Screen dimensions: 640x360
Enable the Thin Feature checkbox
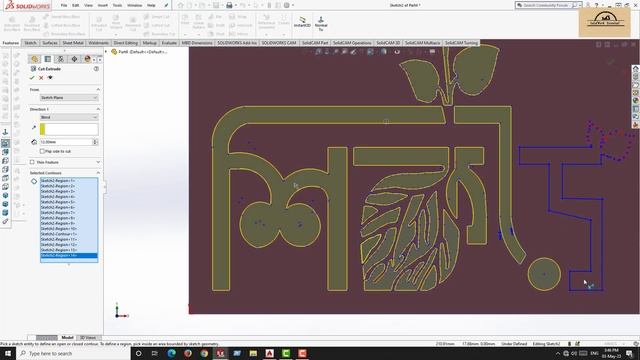[x=32, y=162]
